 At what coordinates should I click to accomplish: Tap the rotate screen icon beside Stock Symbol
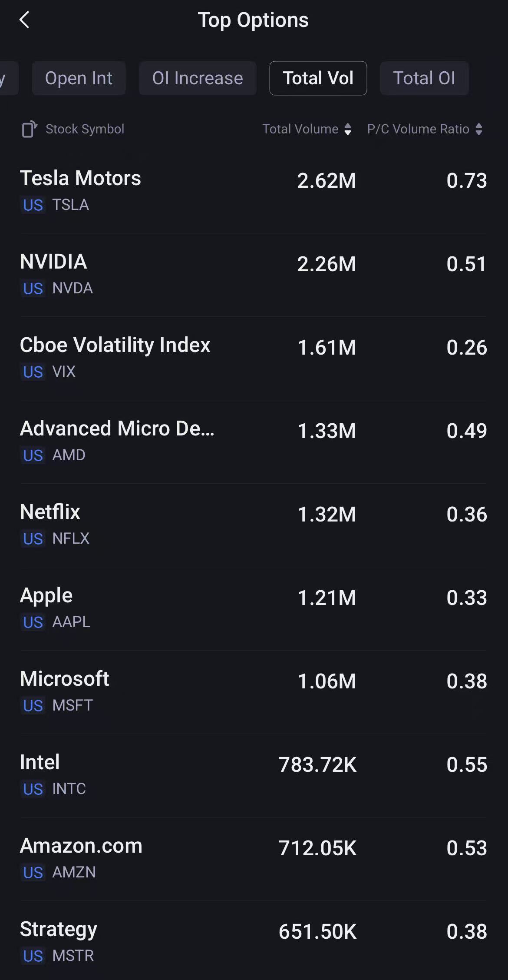pyautogui.click(x=30, y=129)
